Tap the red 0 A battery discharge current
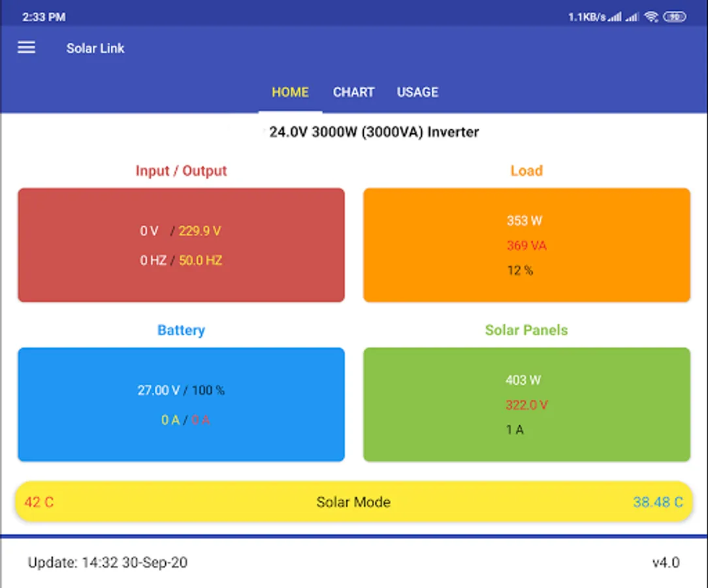Image resolution: width=708 pixels, height=588 pixels. [x=201, y=420]
